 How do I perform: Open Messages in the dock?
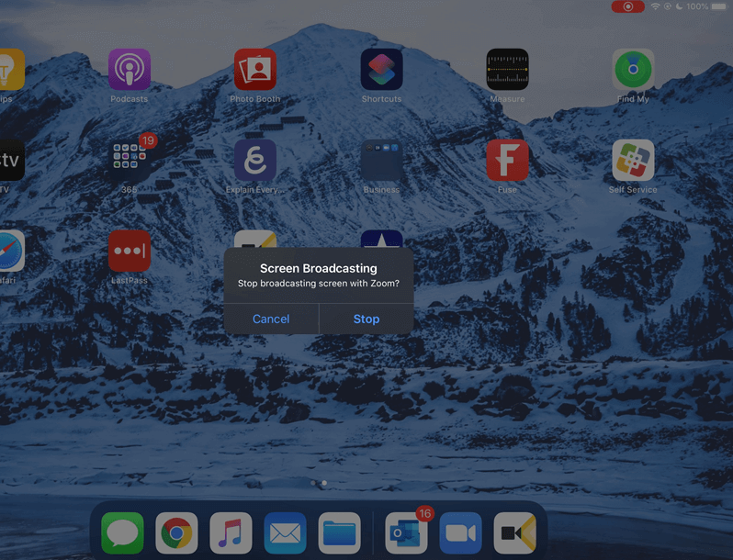point(122,532)
